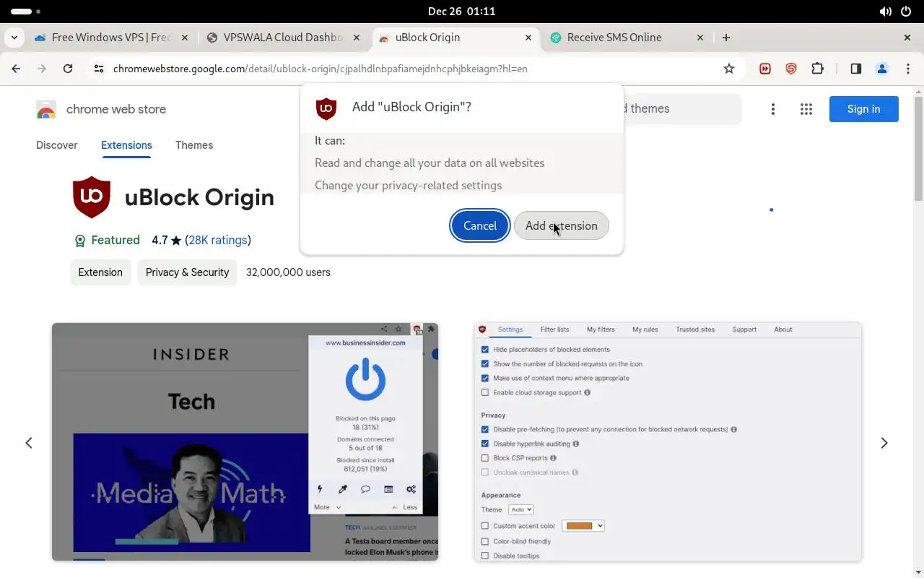This screenshot has height=578, width=924.
Task: Cancel adding uBlock Origin
Action: [480, 225]
